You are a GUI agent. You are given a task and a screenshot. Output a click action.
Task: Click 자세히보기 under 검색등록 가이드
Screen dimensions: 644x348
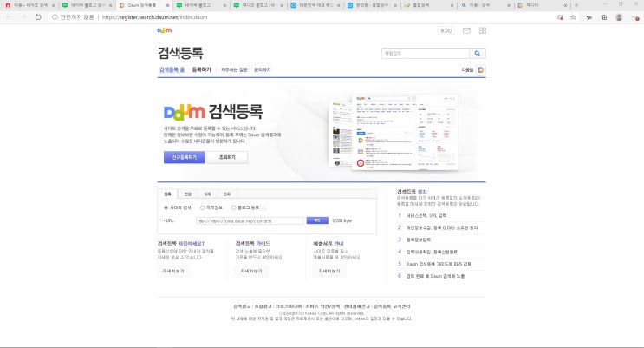tap(251, 271)
